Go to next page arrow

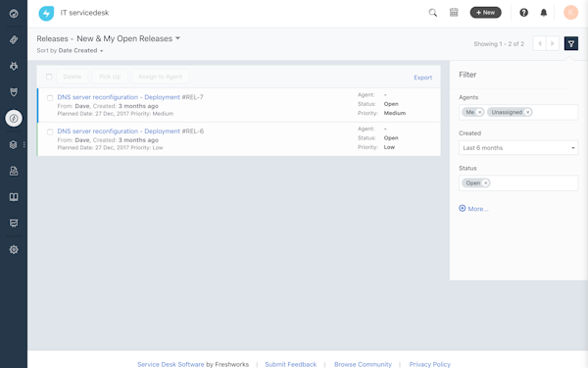(x=553, y=43)
